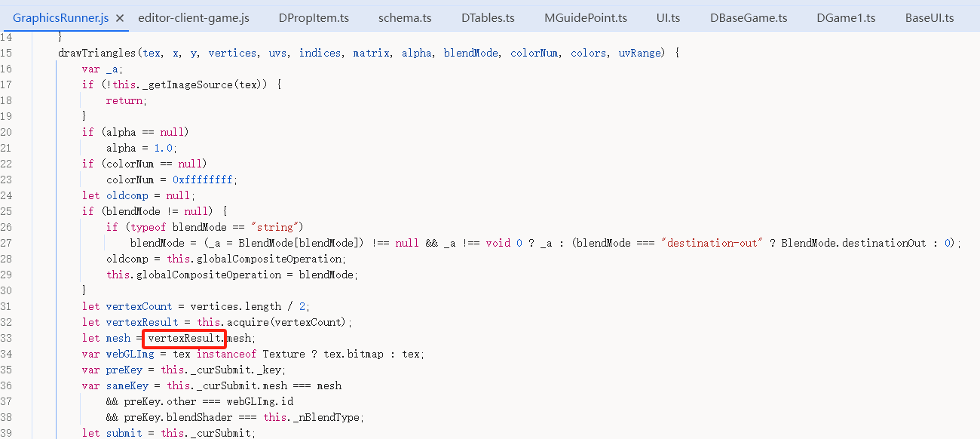This screenshot has height=439, width=980.
Task: Click the 'colorNum' parameter in signature
Action: pos(534,53)
